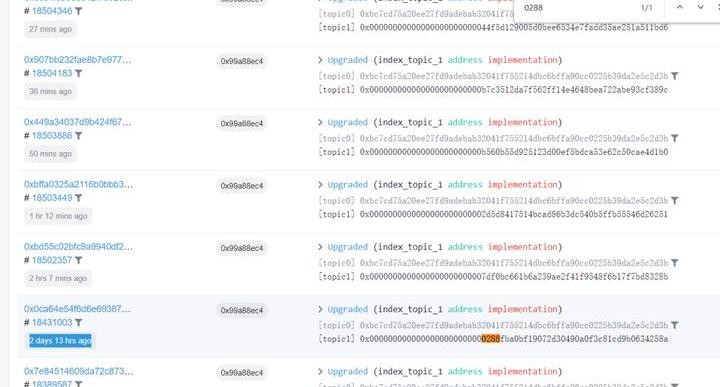Filter topic0 in 0x449a3403 row
Screen dimensions: 720x387
point(675,138)
